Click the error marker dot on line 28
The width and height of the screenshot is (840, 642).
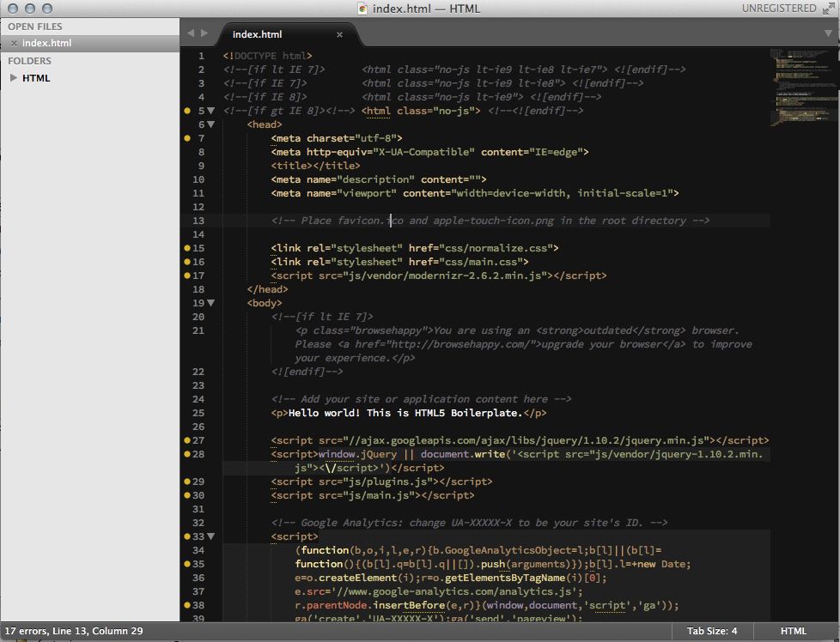[x=187, y=454]
